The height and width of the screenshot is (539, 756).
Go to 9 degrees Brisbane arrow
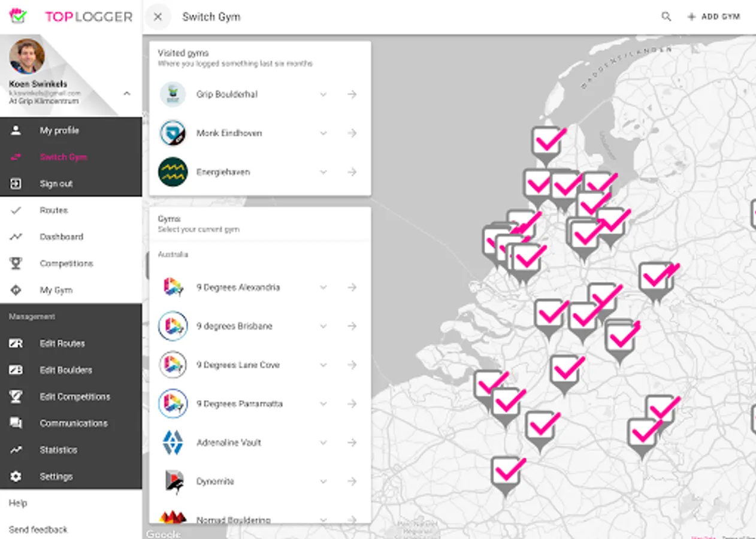point(352,326)
